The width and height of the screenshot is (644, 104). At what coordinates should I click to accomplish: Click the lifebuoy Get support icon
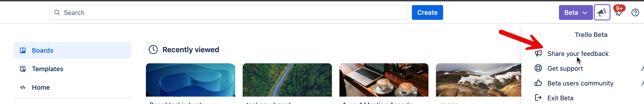(x=538, y=68)
